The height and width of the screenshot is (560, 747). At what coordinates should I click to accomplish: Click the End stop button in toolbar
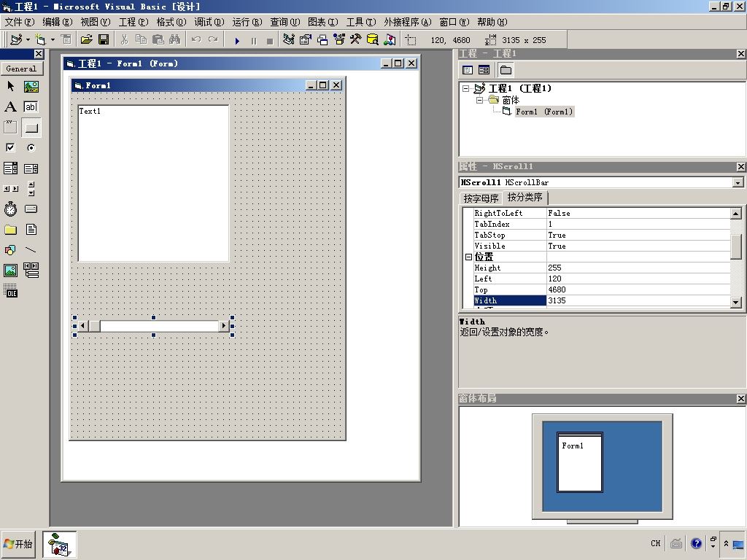[x=270, y=41]
